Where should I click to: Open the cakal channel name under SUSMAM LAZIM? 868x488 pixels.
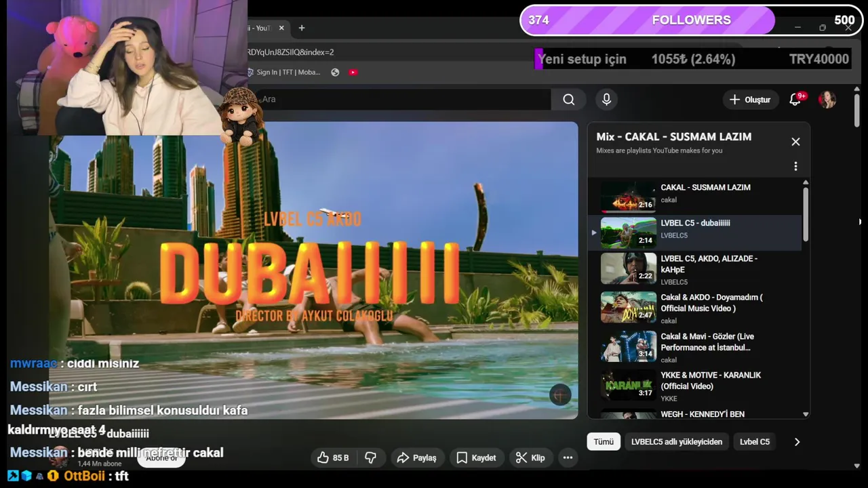pos(669,200)
